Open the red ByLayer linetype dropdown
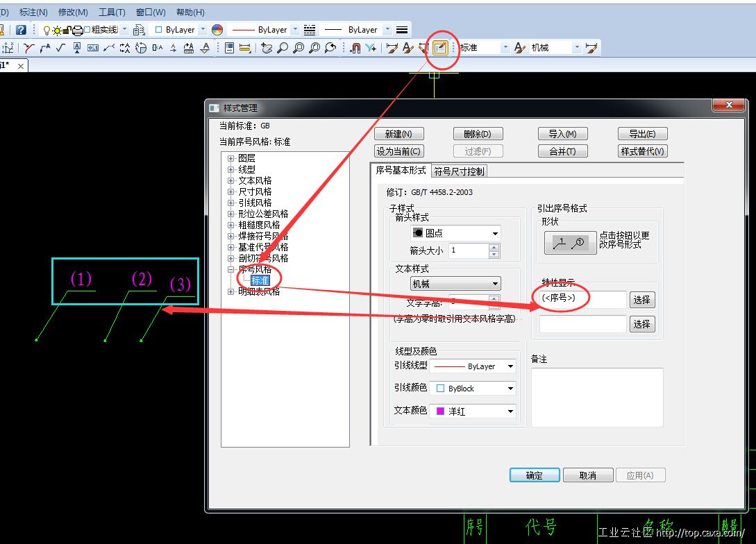Screen dimensions: 756x544 (x=295, y=30)
